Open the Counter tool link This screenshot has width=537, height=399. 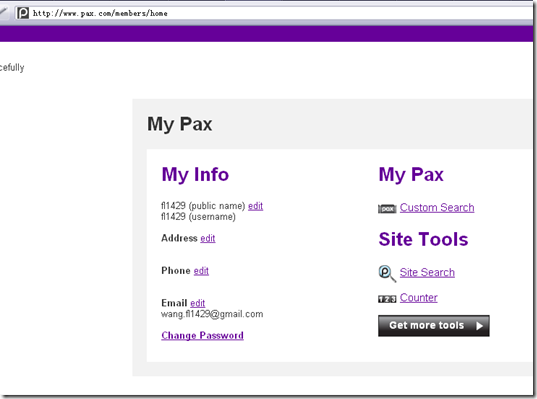[x=419, y=298]
